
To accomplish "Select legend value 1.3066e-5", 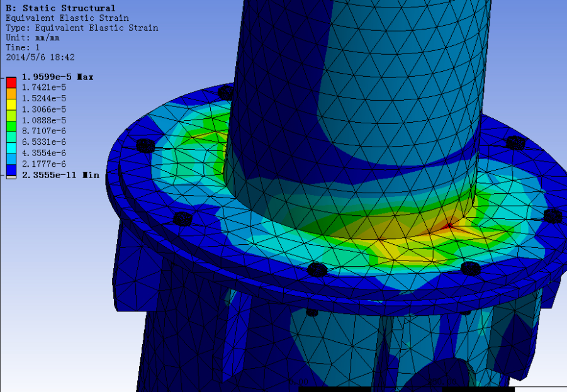I will pos(44,109).
